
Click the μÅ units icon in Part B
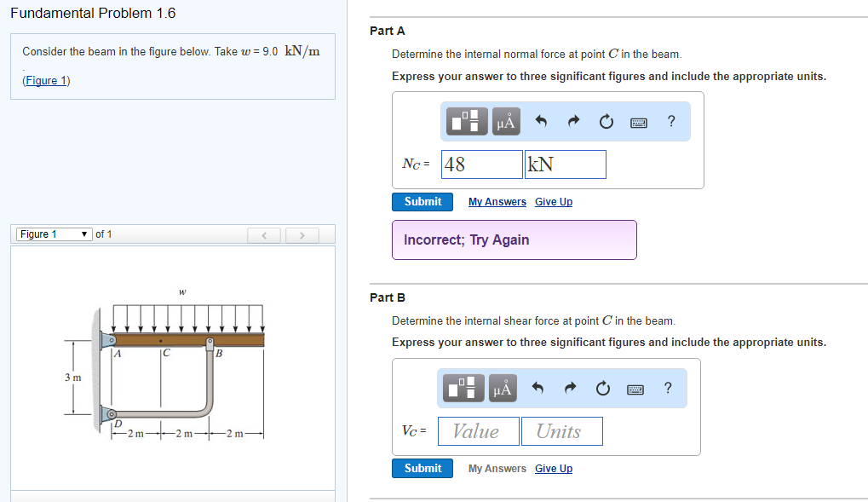pos(503,388)
